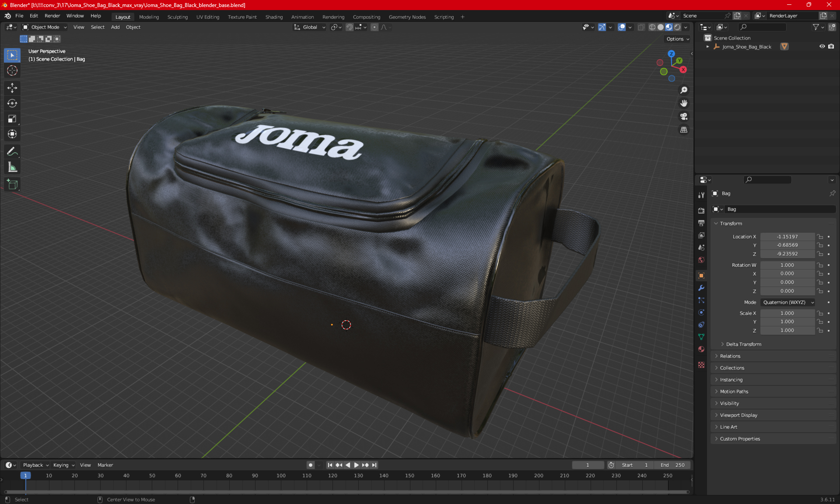Viewport: 840px width, 504px height.
Task: Expand the Relations panel
Action: 773,356
